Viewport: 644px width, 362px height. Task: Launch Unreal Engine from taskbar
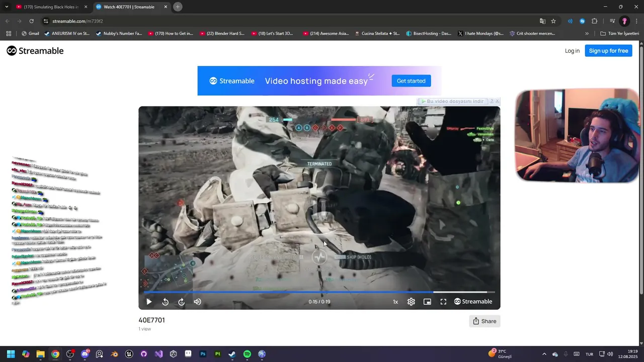click(129, 354)
